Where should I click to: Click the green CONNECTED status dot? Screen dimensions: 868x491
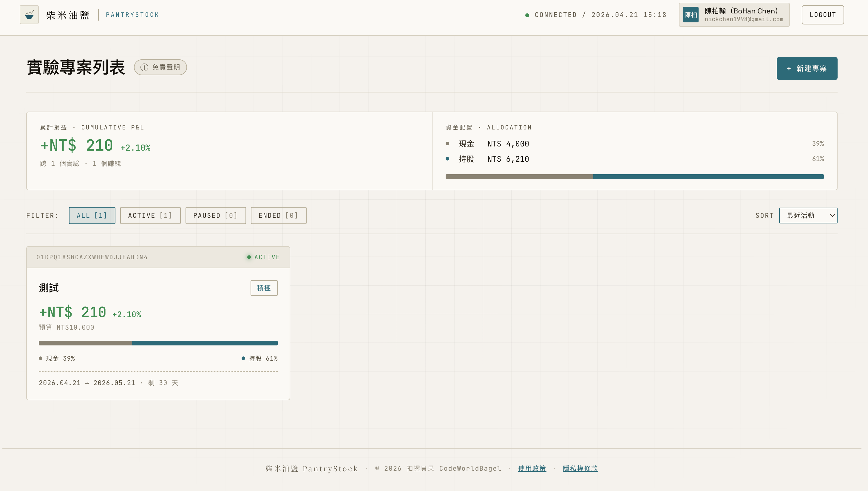pos(527,15)
